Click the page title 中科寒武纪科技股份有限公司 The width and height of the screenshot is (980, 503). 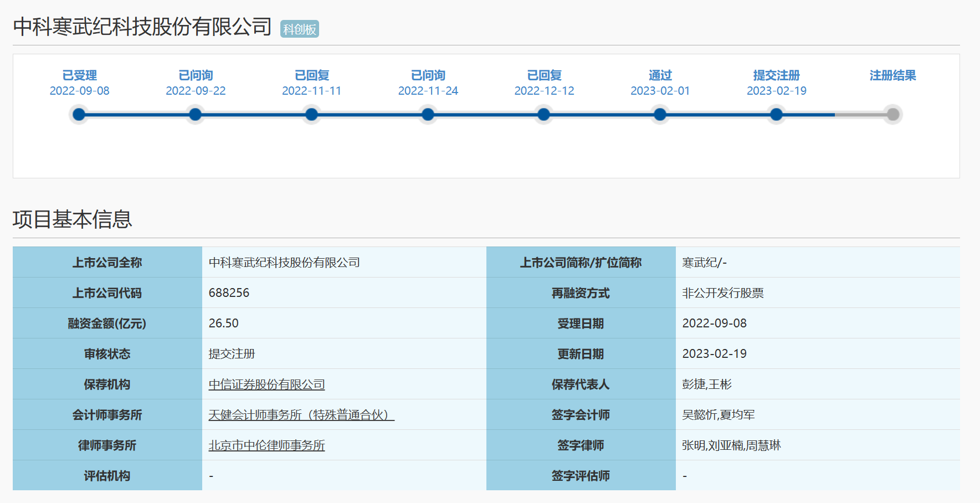click(142, 27)
